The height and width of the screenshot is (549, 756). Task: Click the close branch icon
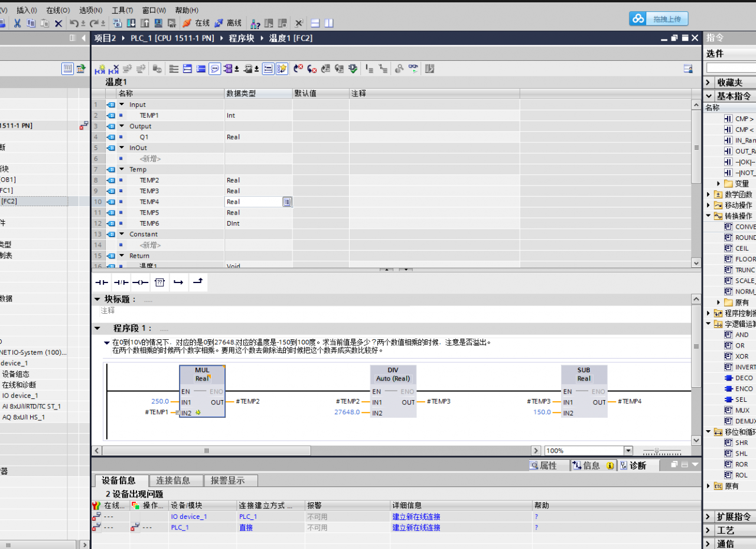coord(198,282)
